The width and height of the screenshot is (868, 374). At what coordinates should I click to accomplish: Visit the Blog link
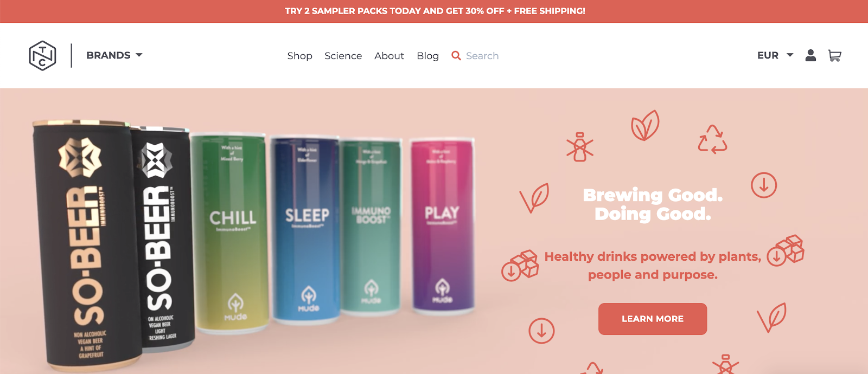427,56
